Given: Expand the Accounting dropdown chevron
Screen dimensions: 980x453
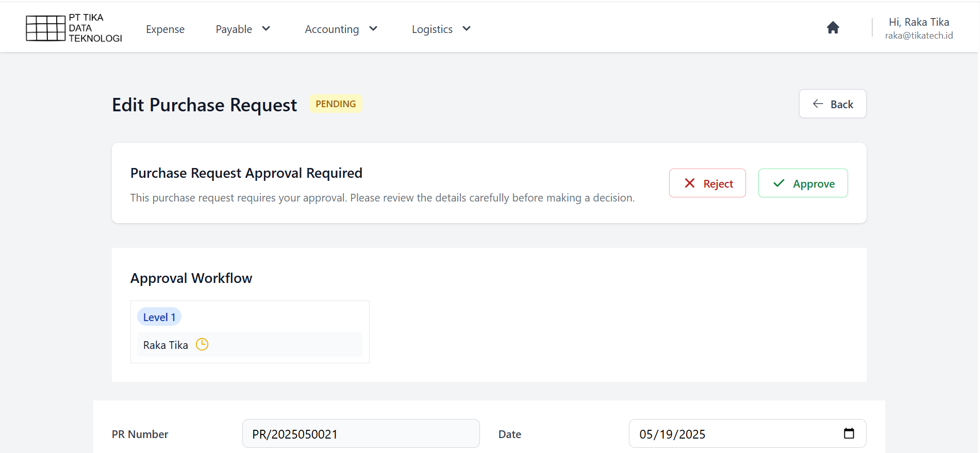Looking at the screenshot, I should 373,29.
